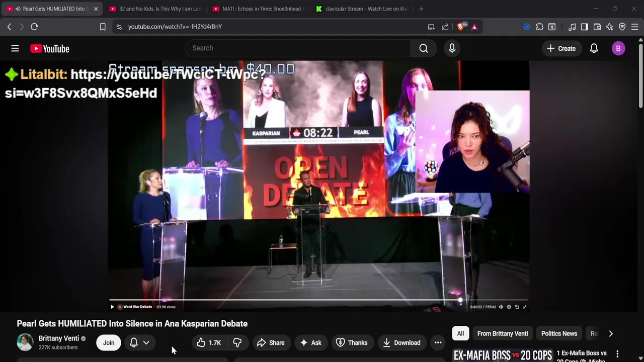Open Ex-Mafia Boss vs 20 Cops thumbnail
This screenshot has width=644, height=362.
click(503, 355)
